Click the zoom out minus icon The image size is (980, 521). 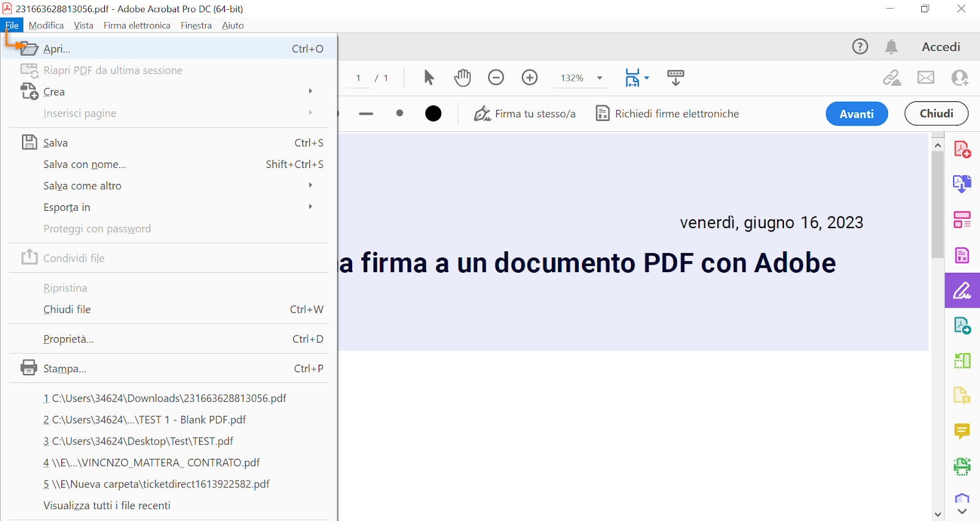click(x=496, y=78)
